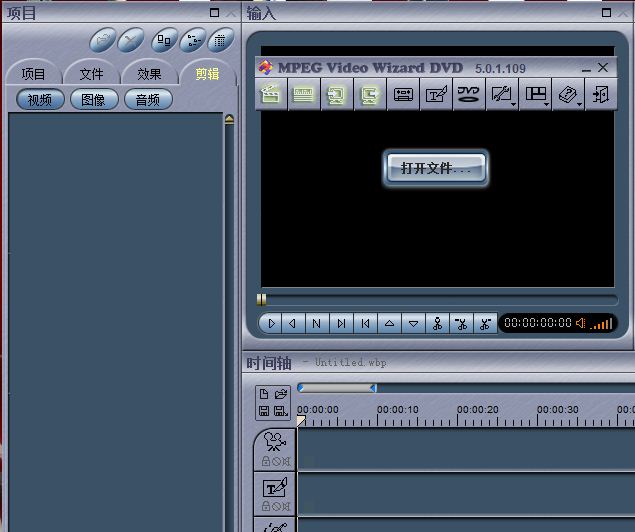Expand the help book dropdown arrow
Screen dimensions: 635x532
[x=580, y=104]
